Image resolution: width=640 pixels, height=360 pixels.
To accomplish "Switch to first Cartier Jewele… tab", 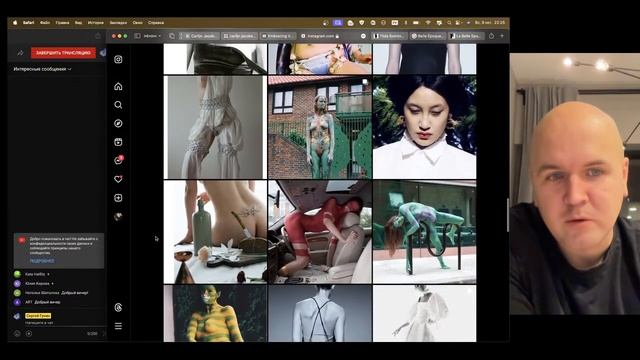I will pyautogui.click(x=200, y=36).
